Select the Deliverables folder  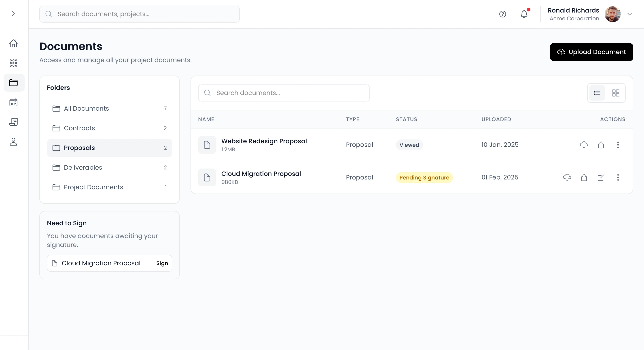(x=83, y=167)
